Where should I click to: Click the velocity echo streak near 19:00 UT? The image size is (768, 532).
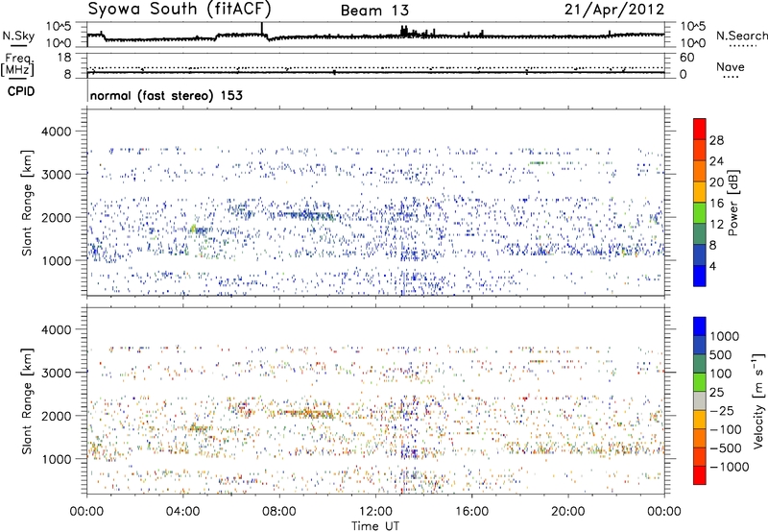pos(538,361)
